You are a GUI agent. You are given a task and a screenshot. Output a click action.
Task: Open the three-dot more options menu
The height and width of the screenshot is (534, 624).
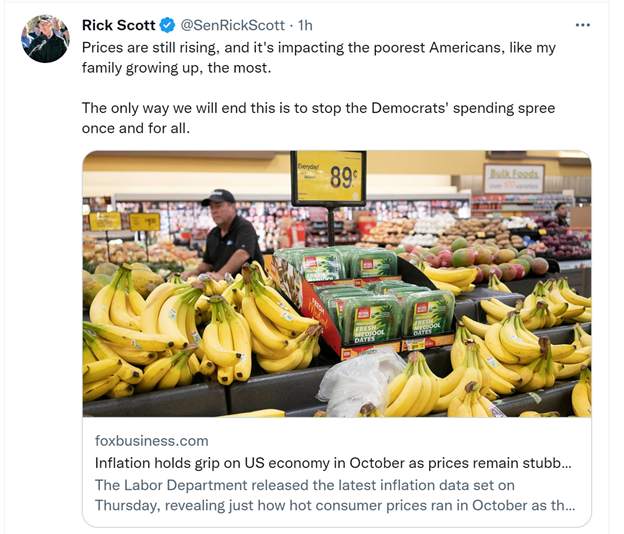[x=583, y=25]
